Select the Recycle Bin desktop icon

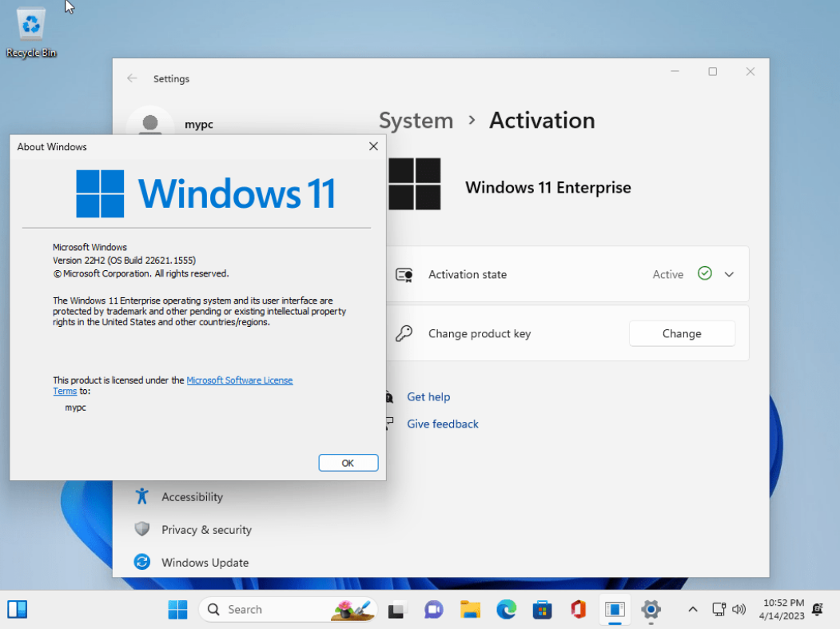click(x=31, y=33)
